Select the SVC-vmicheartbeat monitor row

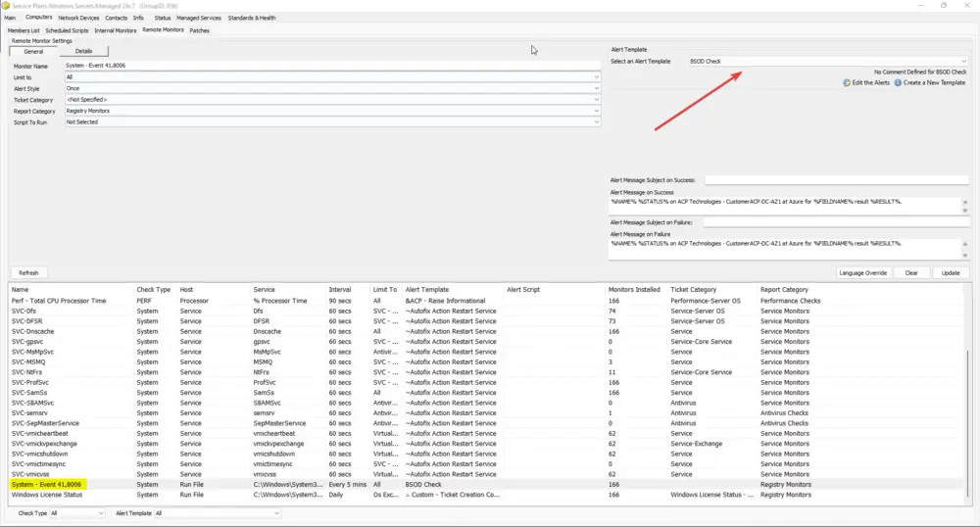[x=486, y=433]
